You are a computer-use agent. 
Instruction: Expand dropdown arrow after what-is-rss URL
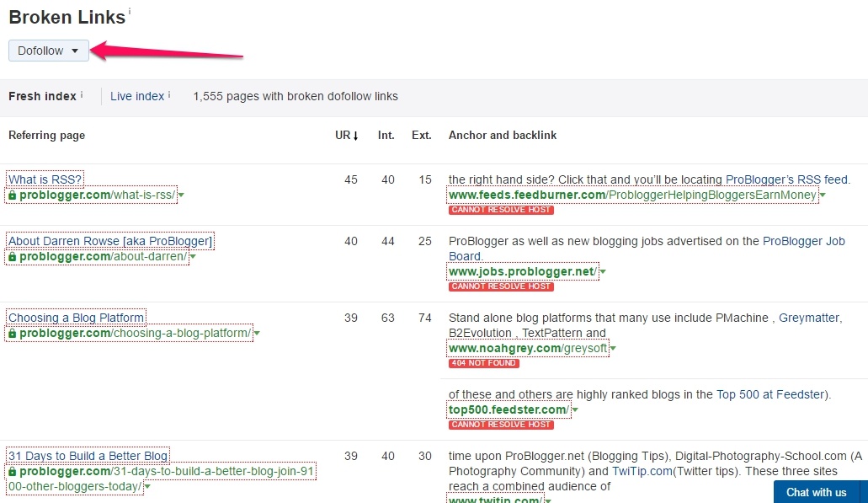tap(180, 195)
